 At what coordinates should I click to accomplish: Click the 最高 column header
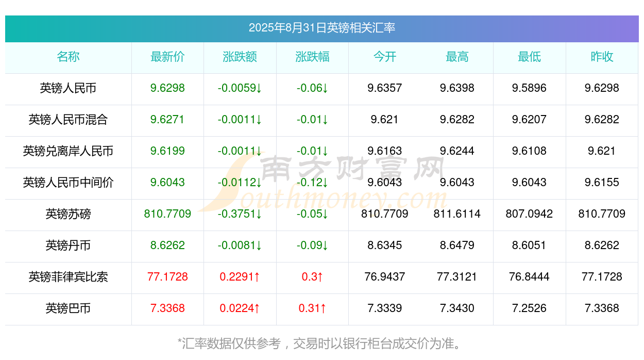point(457,57)
